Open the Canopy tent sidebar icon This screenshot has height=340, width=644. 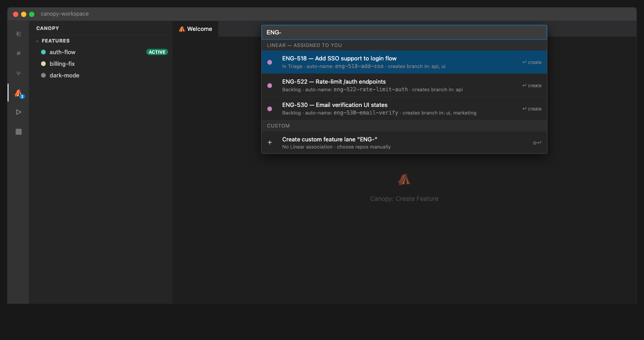[18, 93]
